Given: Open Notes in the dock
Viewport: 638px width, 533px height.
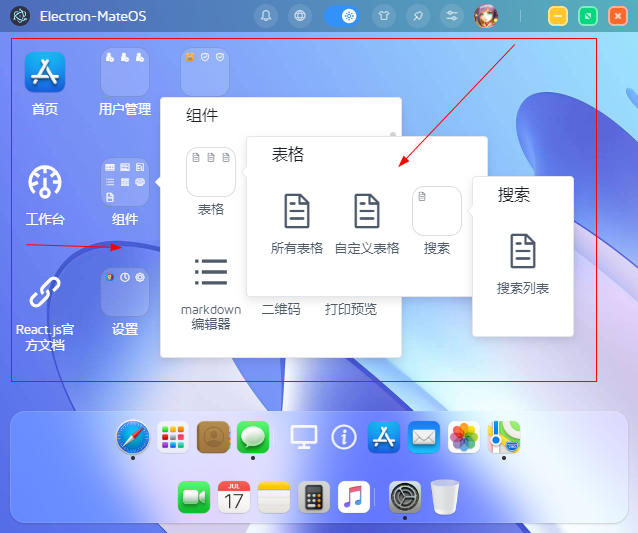Looking at the screenshot, I should [274, 497].
